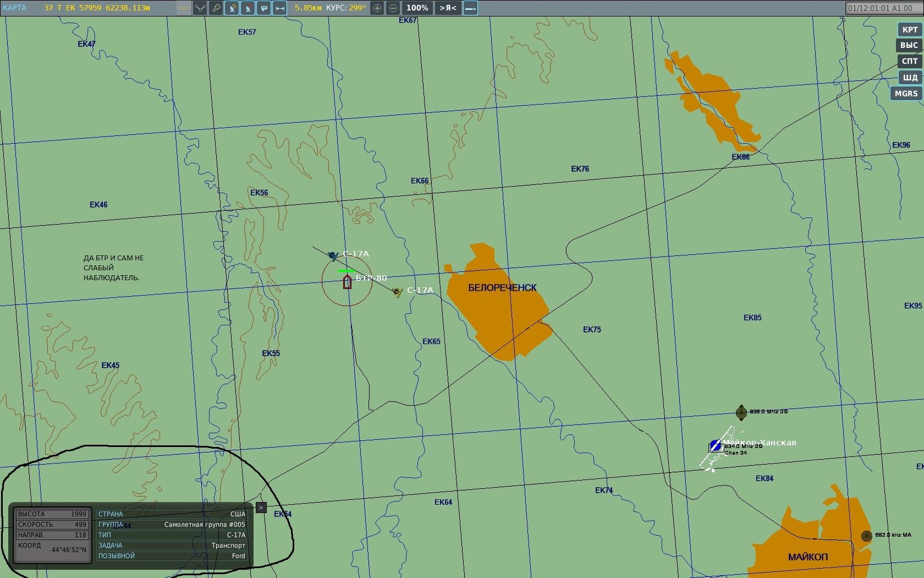Click the СТРАНА США row
The width and height of the screenshot is (924, 578).
coord(172,514)
